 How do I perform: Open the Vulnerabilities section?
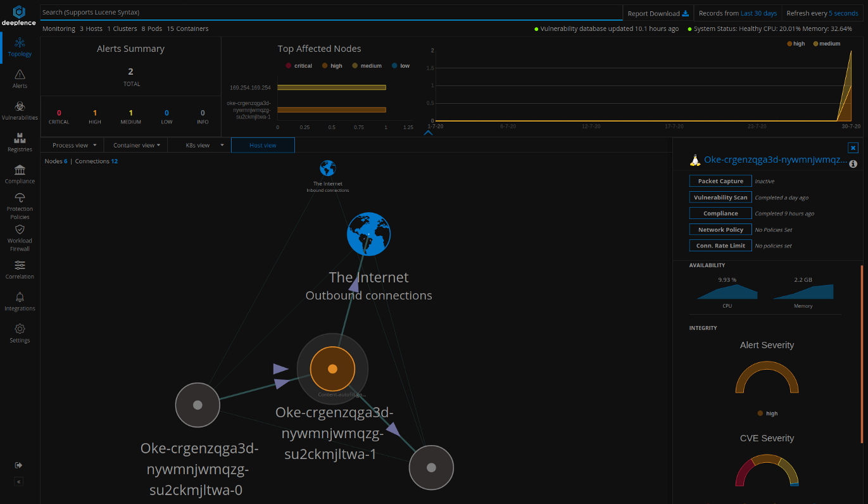coord(20,109)
